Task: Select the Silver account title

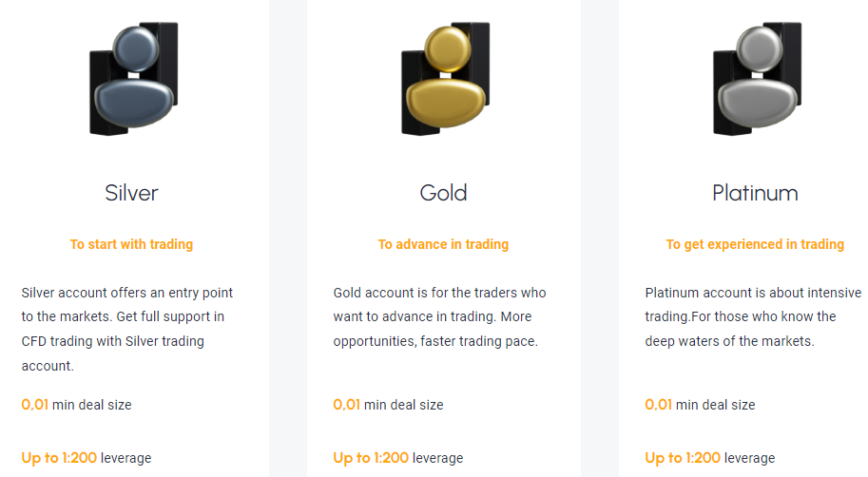Action: pyautogui.click(x=131, y=193)
